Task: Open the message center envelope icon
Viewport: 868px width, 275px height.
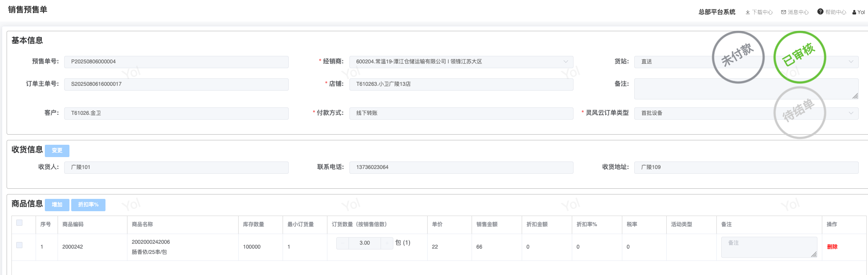Action: [x=784, y=12]
